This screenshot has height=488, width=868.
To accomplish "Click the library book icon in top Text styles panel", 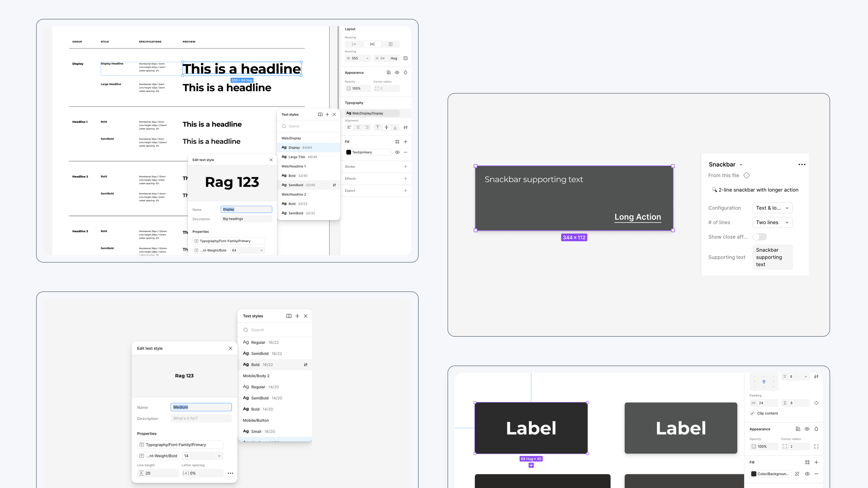I will 320,115.
